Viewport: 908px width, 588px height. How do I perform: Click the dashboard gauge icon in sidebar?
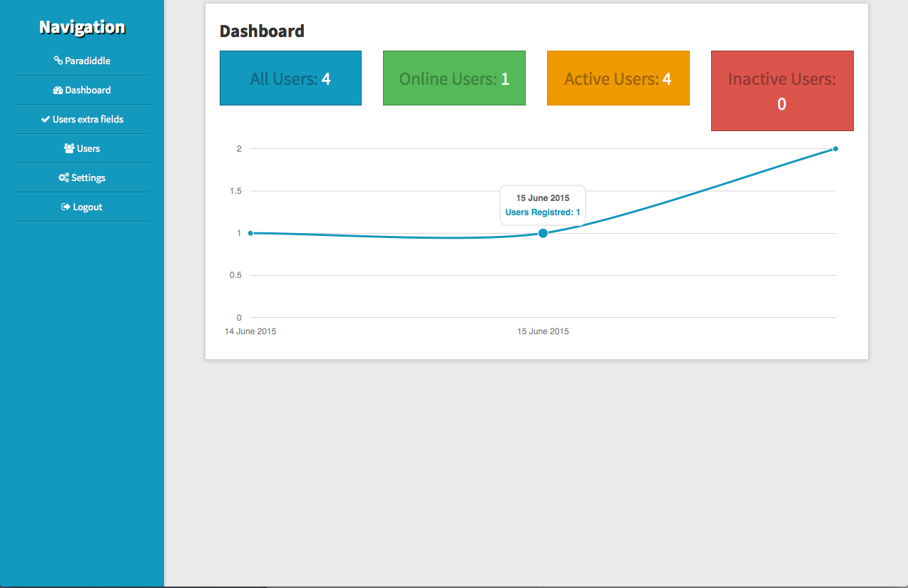coord(58,91)
